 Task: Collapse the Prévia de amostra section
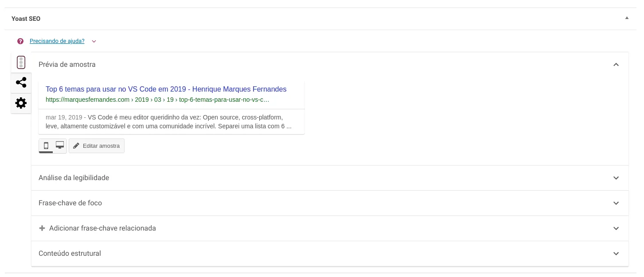point(616,65)
